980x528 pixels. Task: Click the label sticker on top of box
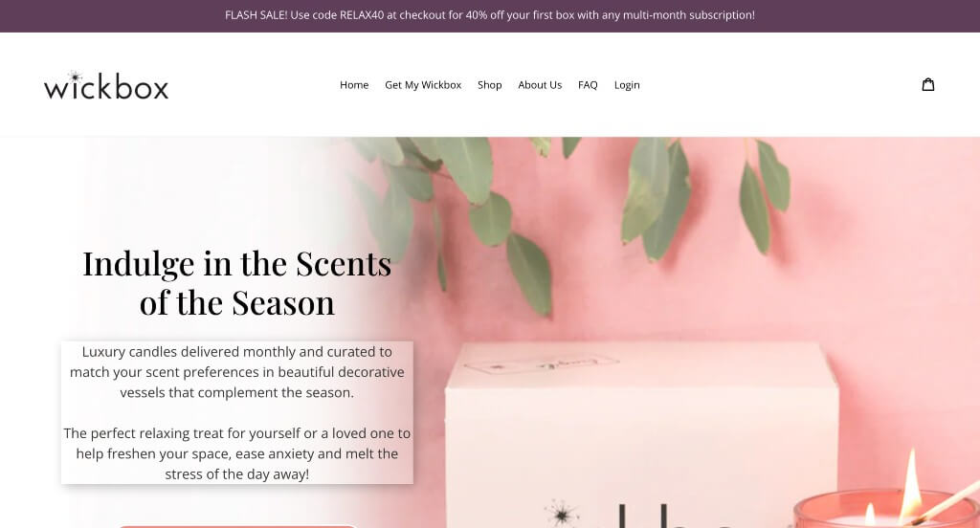pos(542,363)
